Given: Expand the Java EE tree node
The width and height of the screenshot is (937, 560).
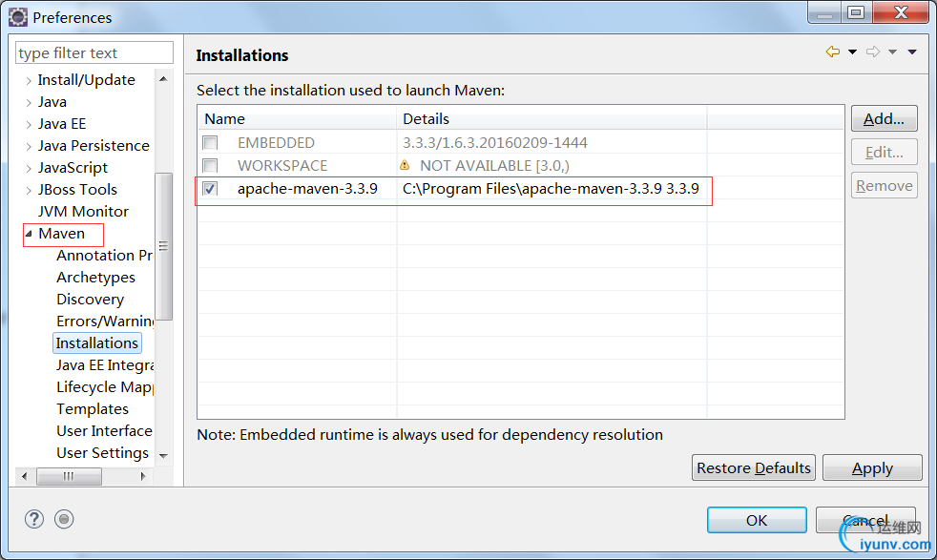Looking at the screenshot, I should click(x=29, y=124).
